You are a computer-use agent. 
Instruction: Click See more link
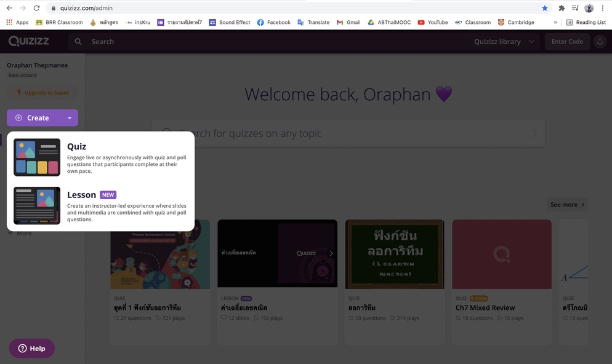pyautogui.click(x=567, y=205)
